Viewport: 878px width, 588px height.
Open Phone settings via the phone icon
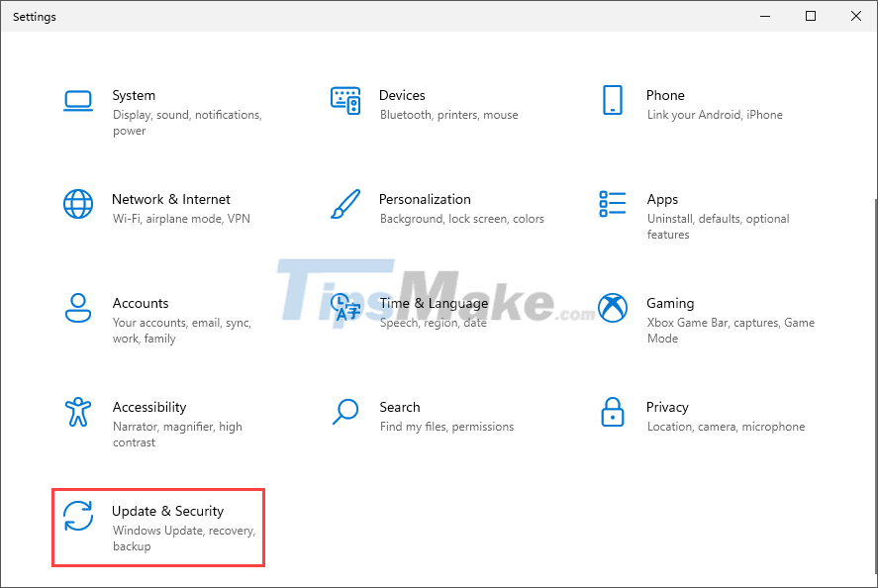pos(613,101)
